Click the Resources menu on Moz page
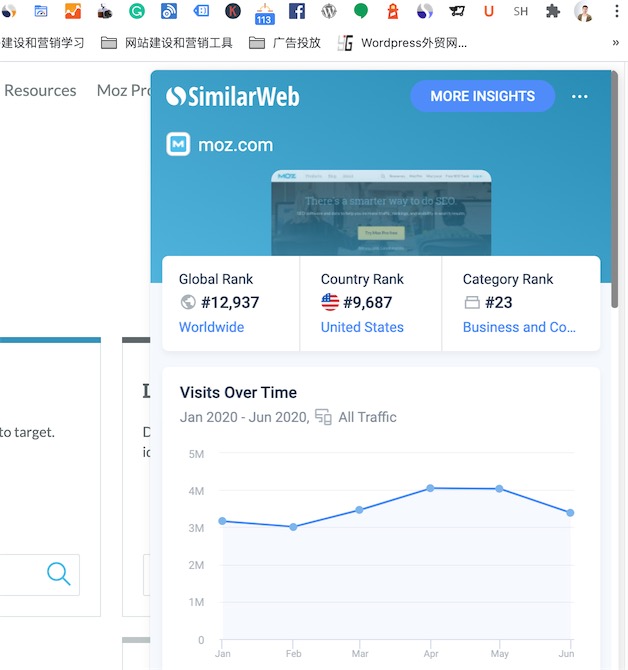The width and height of the screenshot is (628, 670). point(40,91)
